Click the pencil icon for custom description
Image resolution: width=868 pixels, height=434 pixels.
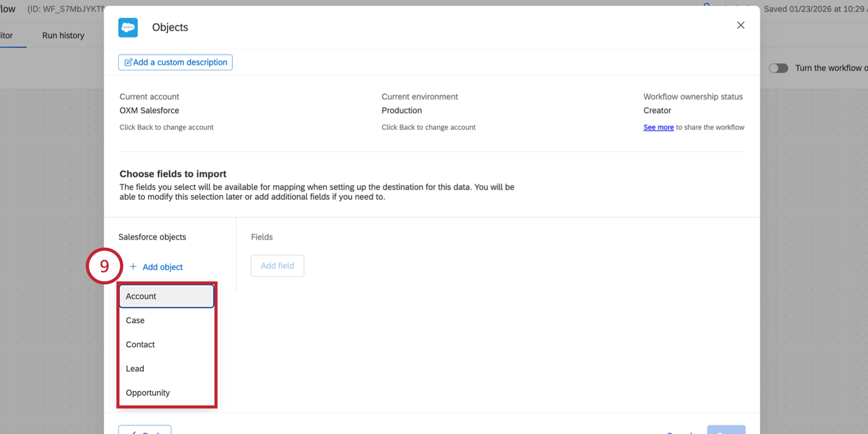[128, 62]
